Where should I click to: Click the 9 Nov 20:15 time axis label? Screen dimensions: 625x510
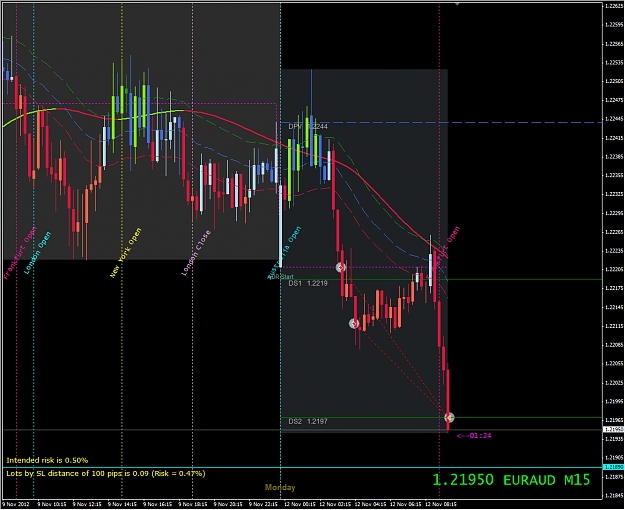(x=228, y=504)
